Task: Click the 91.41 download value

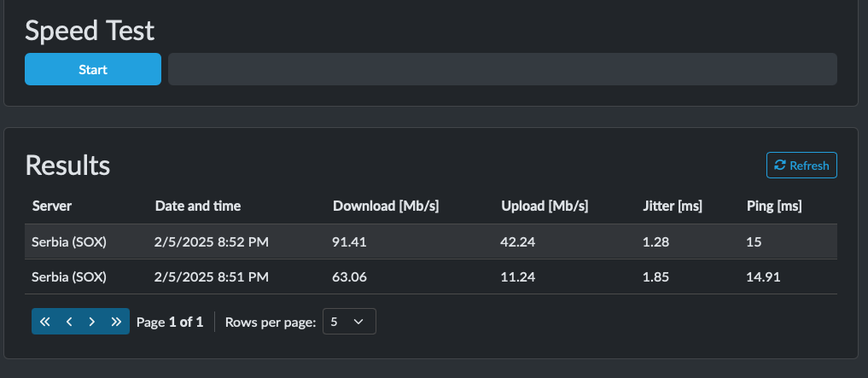Action: pos(349,241)
